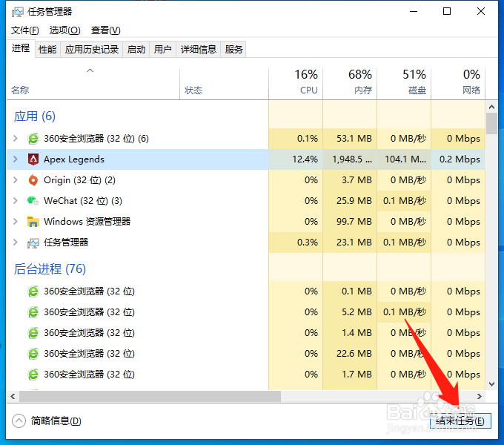Expand the Windows 资源管理器 group
The image size is (504, 445).
point(15,222)
